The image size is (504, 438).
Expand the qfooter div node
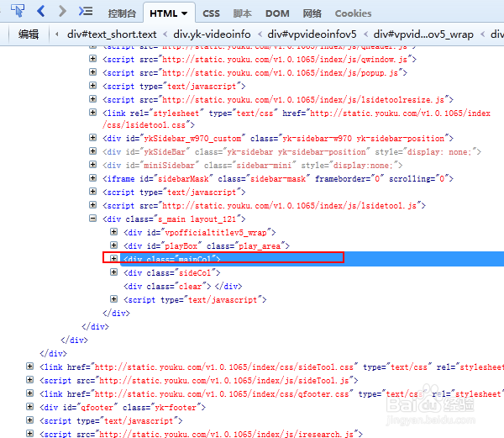click(x=30, y=407)
